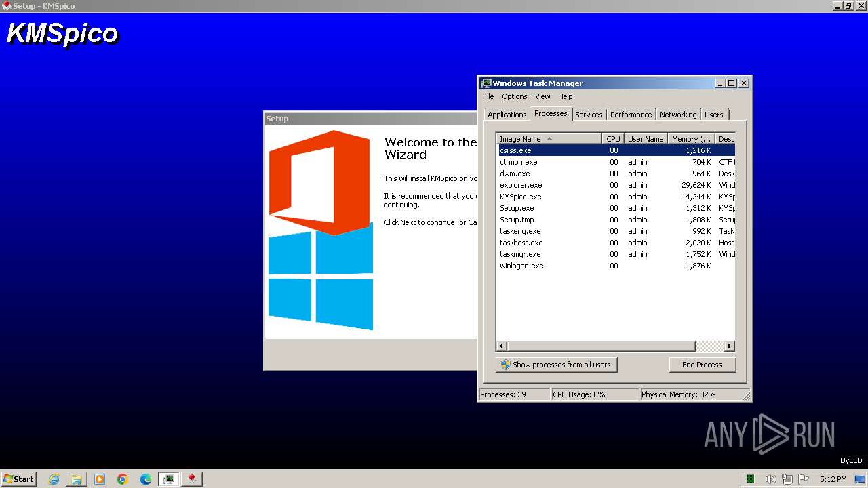Open Internet Explorer from the taskbar
This screenshot has height=488, width=868.
[x=54, y=479]
